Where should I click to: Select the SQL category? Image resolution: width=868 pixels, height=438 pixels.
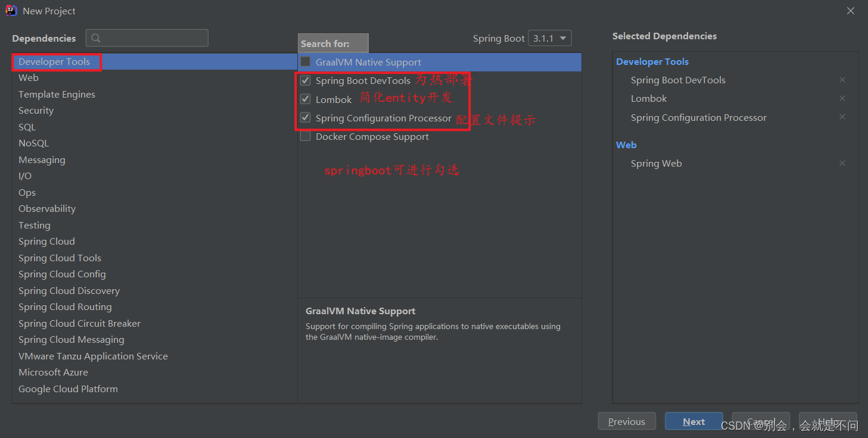click(154, 127)
